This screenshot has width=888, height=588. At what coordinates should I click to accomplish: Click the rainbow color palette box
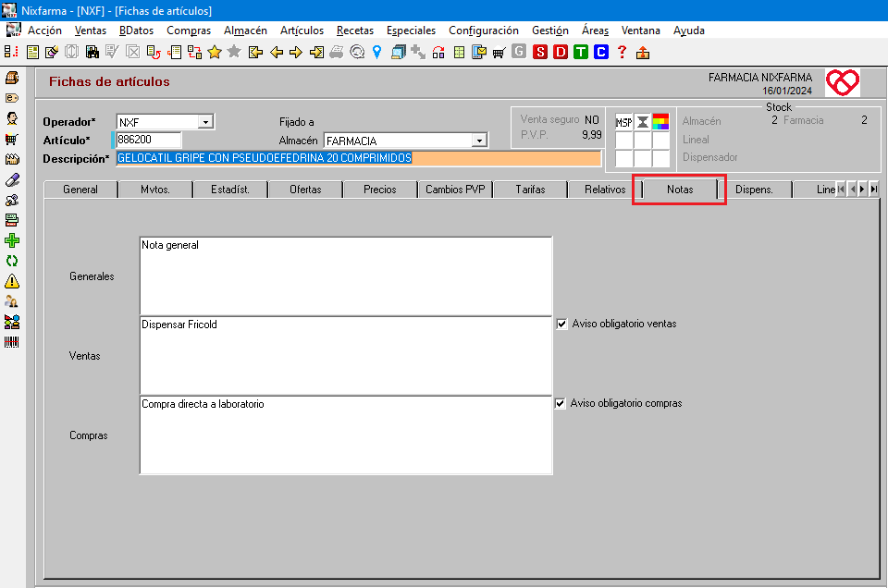(660, 122)
